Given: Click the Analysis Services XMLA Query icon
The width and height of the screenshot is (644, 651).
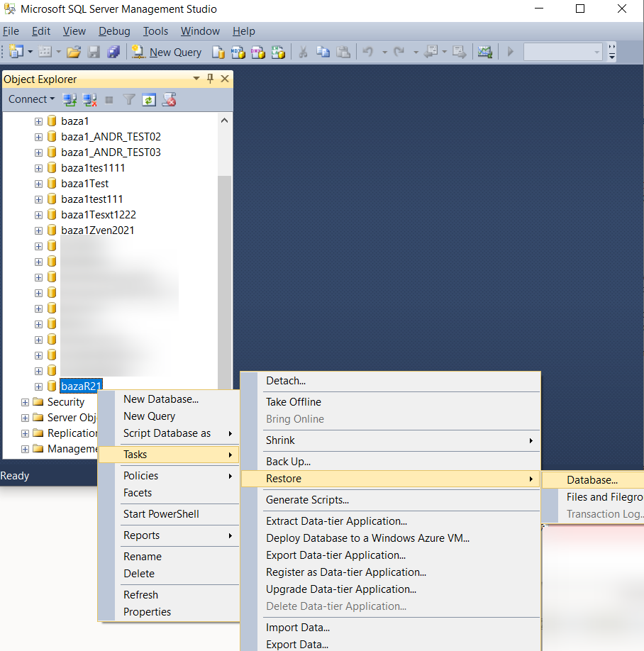Looking at the screenshot, I should (x=278, y=52).
